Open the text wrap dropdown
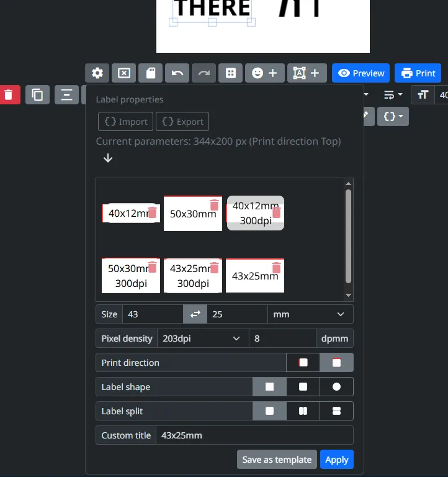Viewport: 448px width, 477px height. (x=393, y=95)
